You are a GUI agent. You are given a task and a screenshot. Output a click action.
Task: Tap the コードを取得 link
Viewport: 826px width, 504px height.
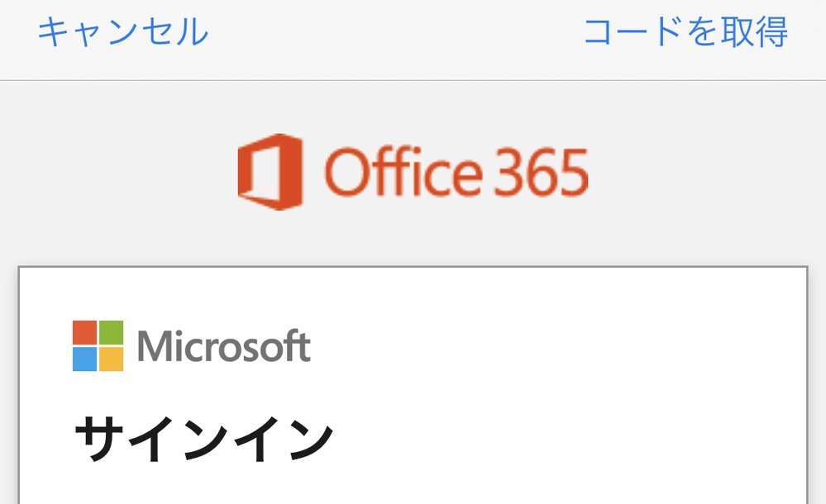coord(685,32)
